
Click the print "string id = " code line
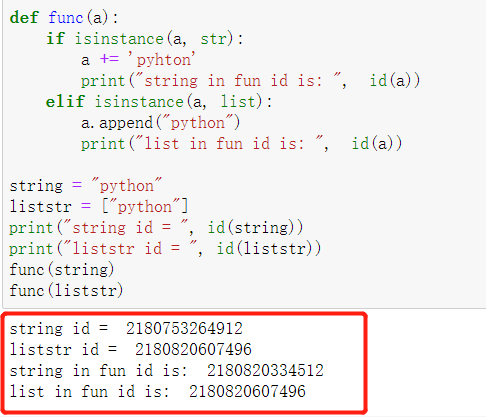tap(156, 228)
